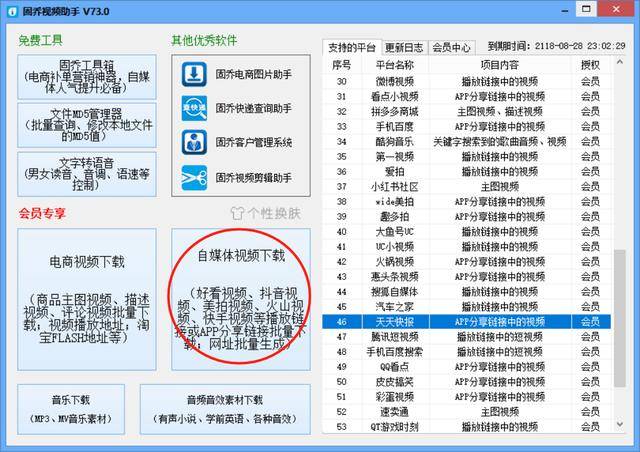This screenshot has height=452, width=640.
Task: Select the highlighted 天天快报 row
Action: coord(467,322)
